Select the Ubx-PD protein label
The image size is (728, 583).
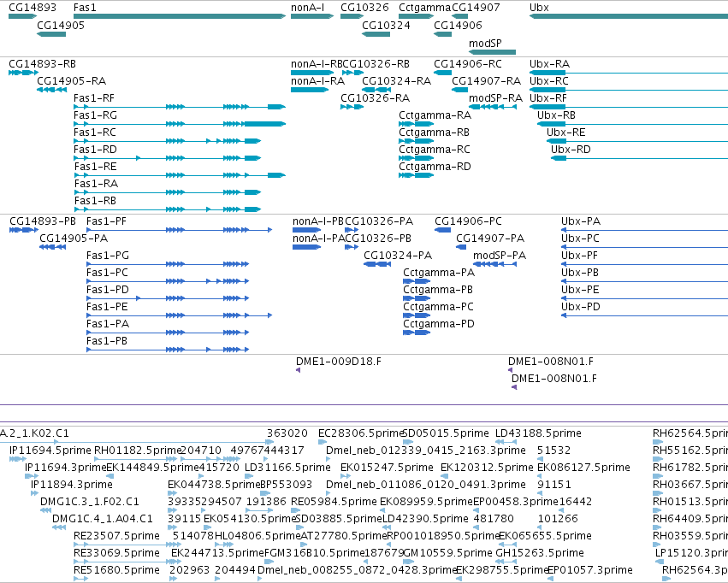click(x=581, y=307)
